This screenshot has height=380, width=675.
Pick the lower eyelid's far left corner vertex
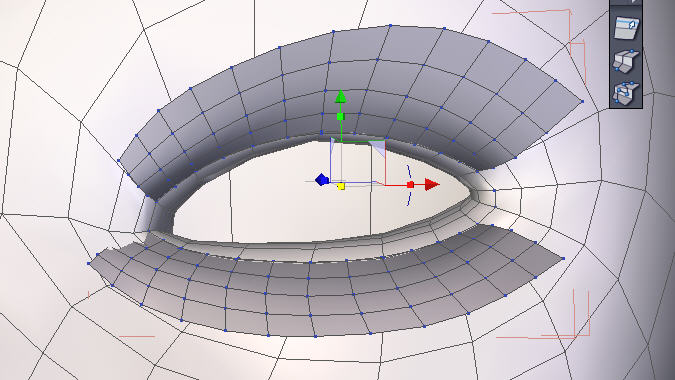89,263
